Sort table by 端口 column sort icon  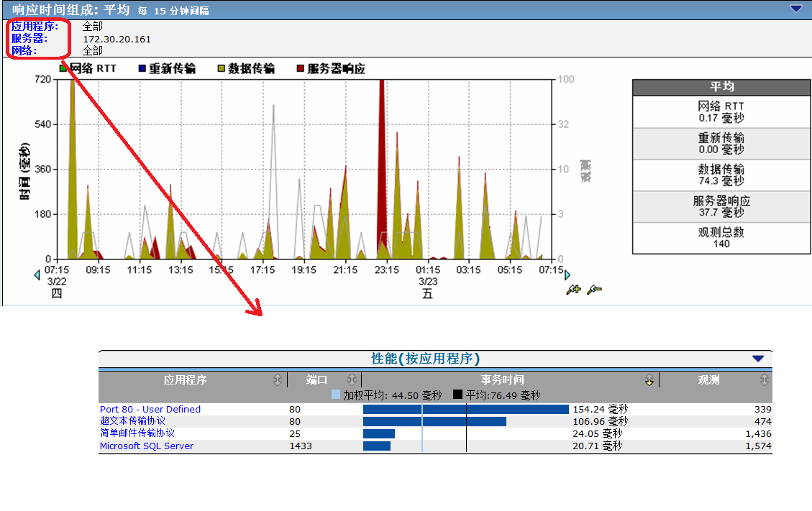pyautogui.click(x=352, y=380)
